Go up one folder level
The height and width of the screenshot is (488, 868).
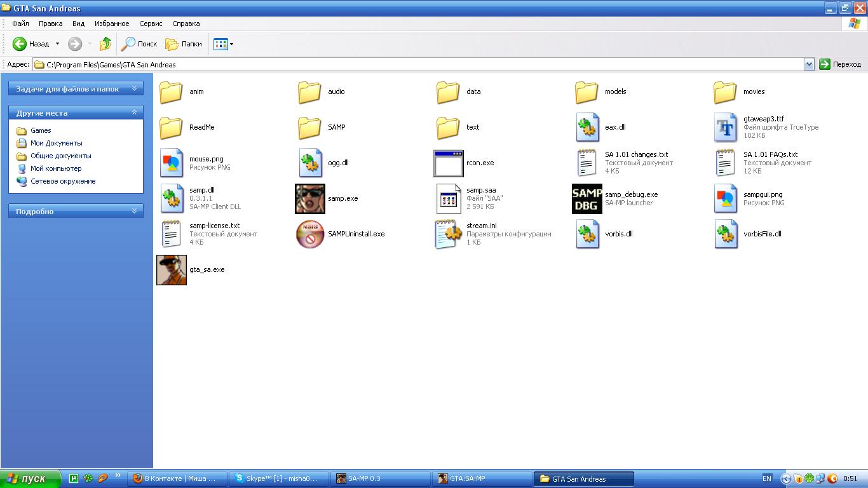pyautogui.click(x=105, y=44)
